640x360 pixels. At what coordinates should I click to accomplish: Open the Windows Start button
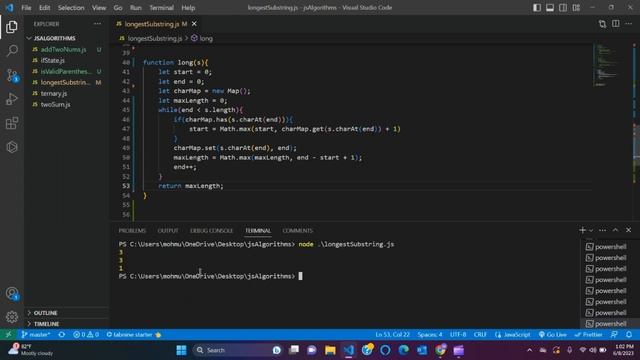[x=181, y=350]
